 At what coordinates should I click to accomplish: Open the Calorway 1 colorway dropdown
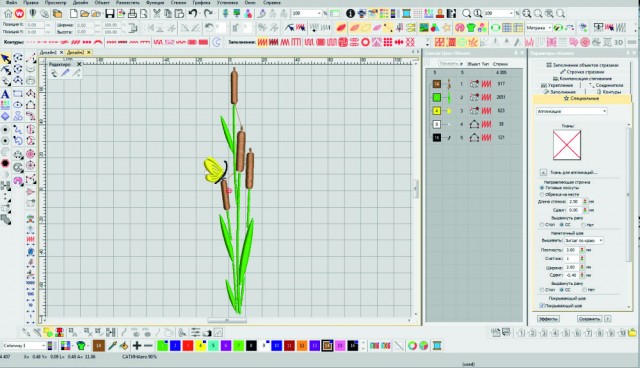pyautogui.click(x=24, y=346)
